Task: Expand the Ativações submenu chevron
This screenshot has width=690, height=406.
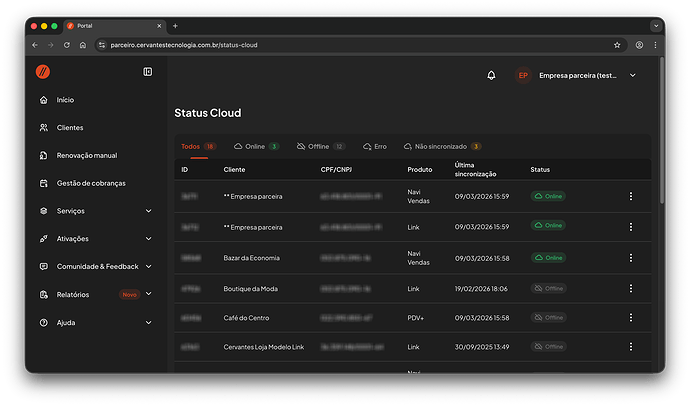Action: click(149, 239)
